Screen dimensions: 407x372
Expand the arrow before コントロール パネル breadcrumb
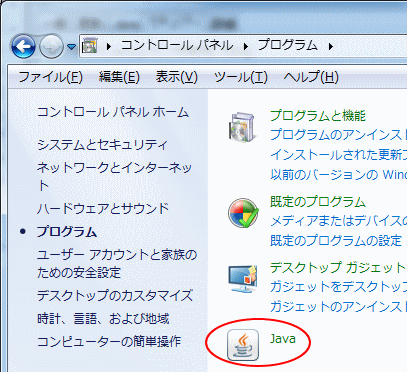coord(109,46)
